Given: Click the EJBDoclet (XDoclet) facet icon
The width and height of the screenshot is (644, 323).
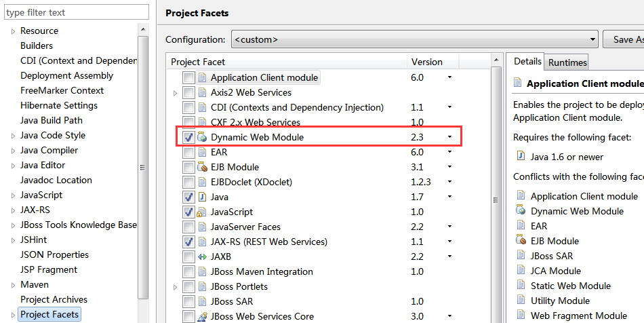Looking at the screenshot, I should [x=201, y=182].
